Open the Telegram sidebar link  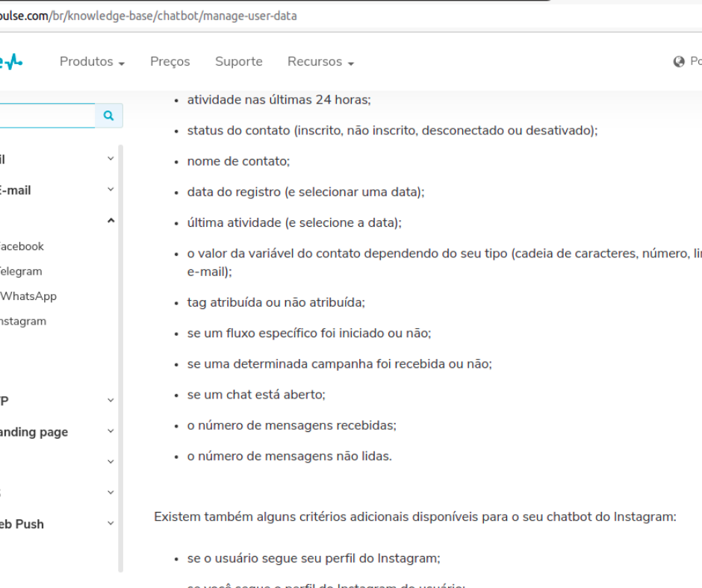(21, 272)
